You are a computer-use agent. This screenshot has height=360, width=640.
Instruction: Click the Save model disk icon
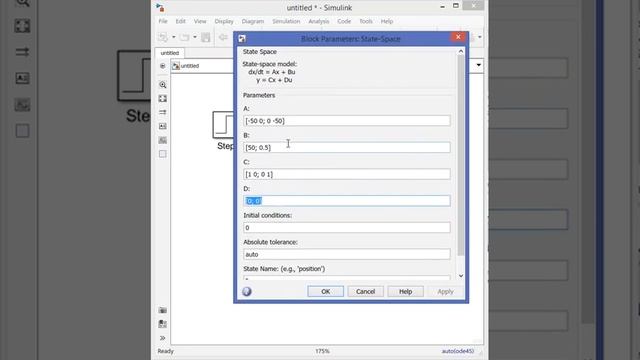(x=206, y=38)
